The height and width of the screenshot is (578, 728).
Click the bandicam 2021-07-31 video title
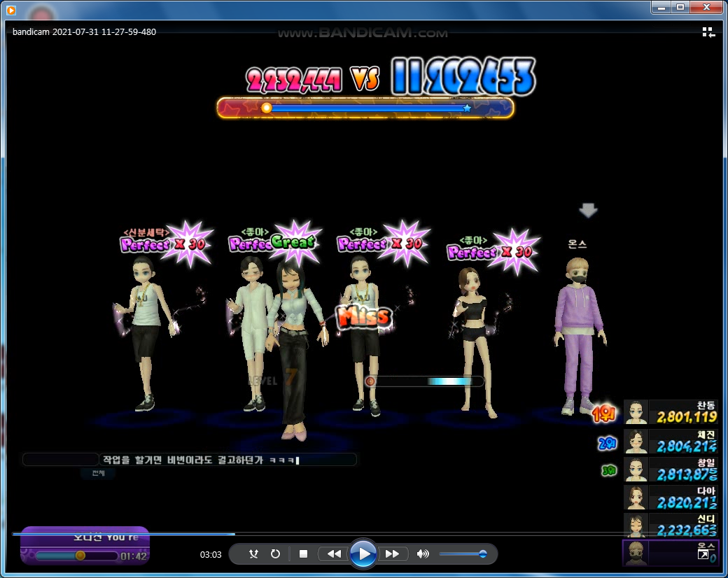84,32
